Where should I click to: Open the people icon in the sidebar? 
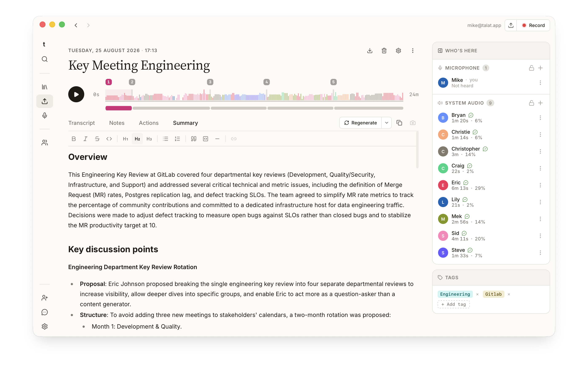(44, 143)
